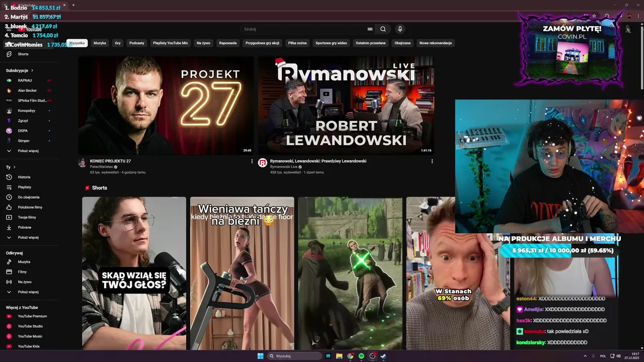Open PatecWariatec channel avatar

(83, 162)
